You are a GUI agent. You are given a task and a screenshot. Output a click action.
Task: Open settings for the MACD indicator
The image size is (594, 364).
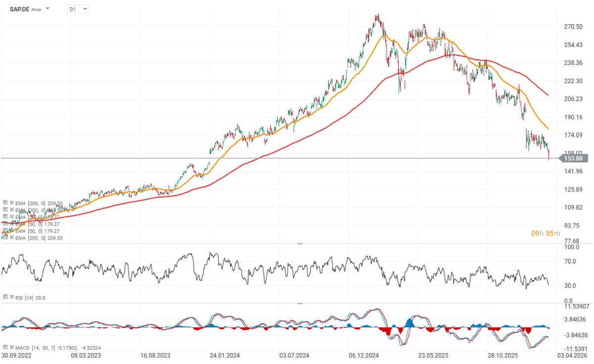coord(5,347)
